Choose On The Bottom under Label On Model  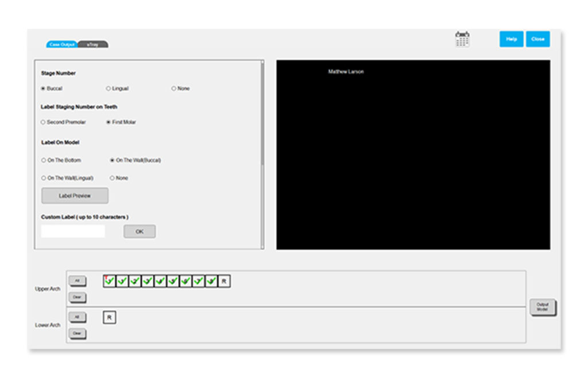pyautogui.click(x=43, y=160)
